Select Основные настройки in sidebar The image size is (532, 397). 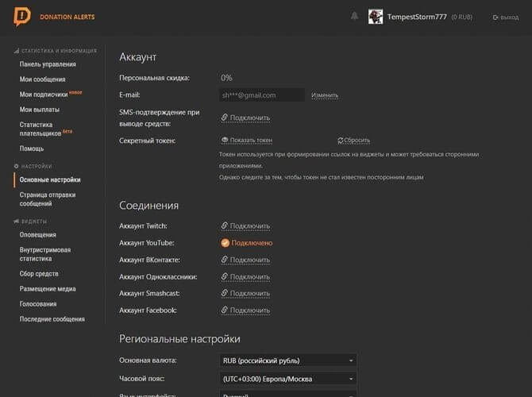coord(50,179)
